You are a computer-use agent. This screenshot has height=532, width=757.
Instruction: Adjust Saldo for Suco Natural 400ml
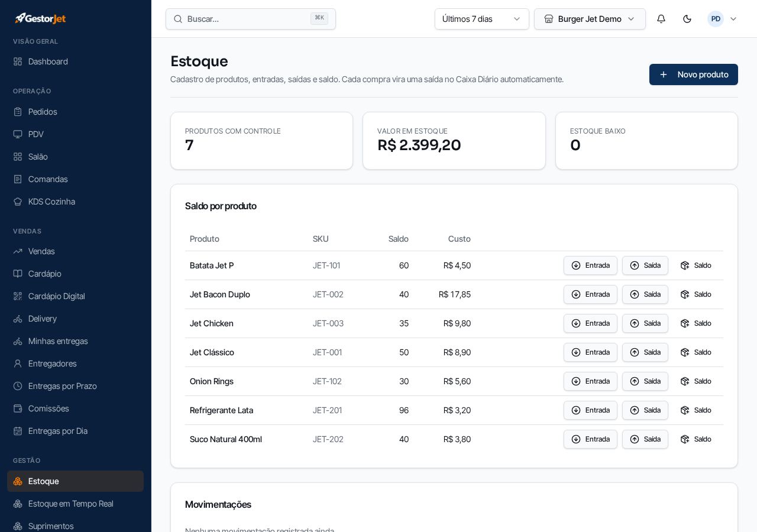click(695, 439)
